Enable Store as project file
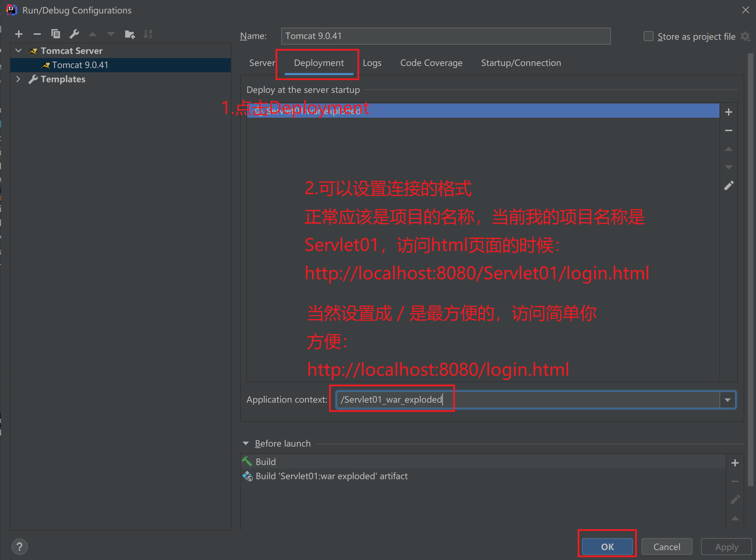The height and width of the screenshot is (560, 756). tap(648, 36)
